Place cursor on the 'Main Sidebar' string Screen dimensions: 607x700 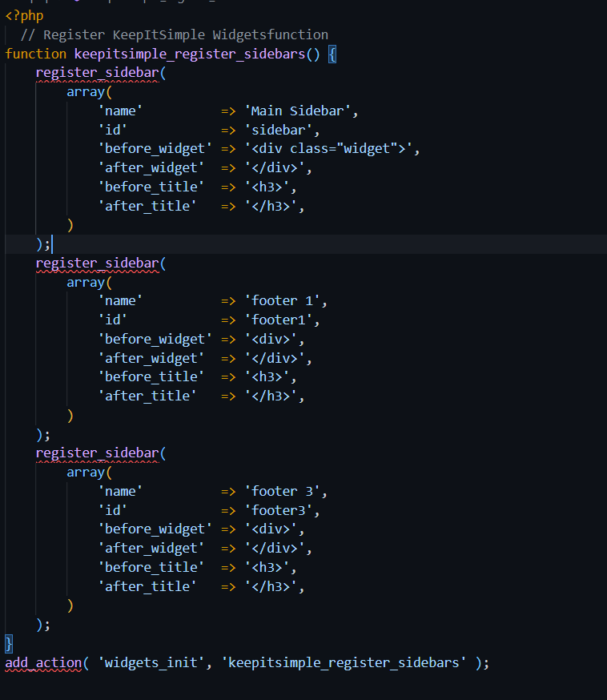(x=298, y=111)
